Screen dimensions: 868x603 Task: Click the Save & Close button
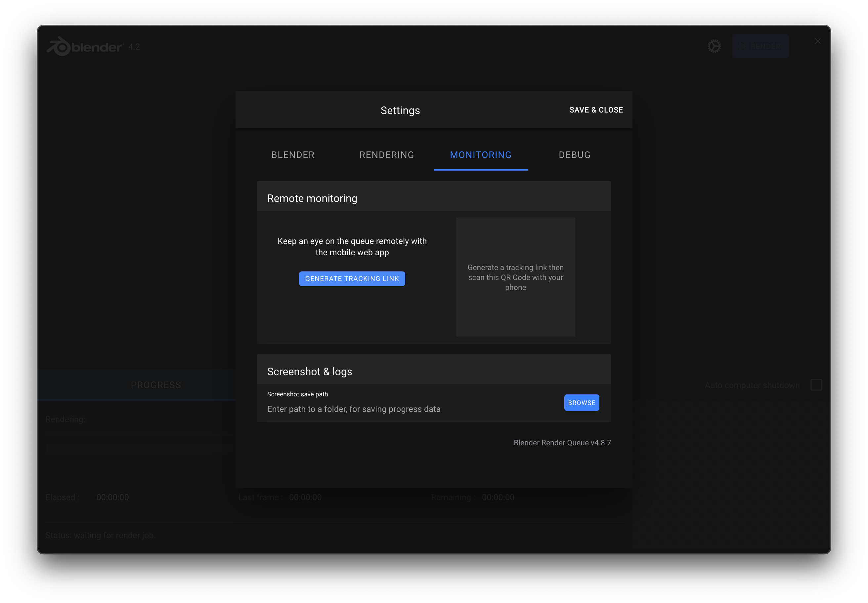596,110
